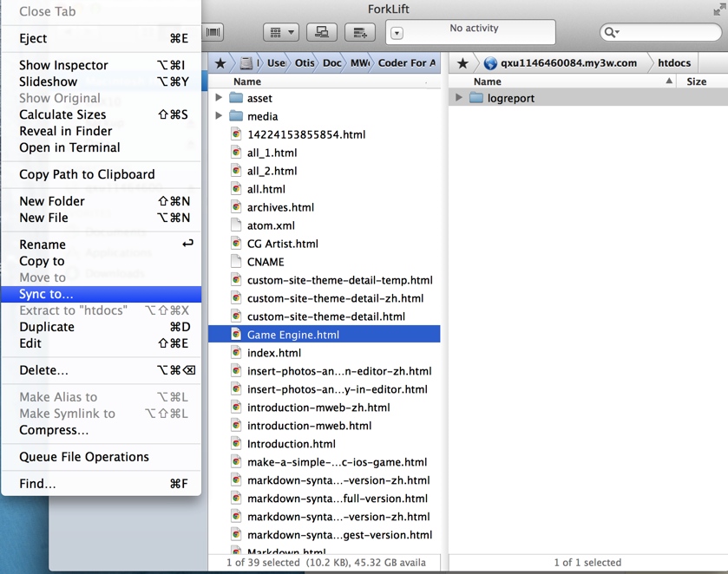Expand the asset folder disclosure triangle
Viewport: 728px width, 574px height.
pos(219,98)
